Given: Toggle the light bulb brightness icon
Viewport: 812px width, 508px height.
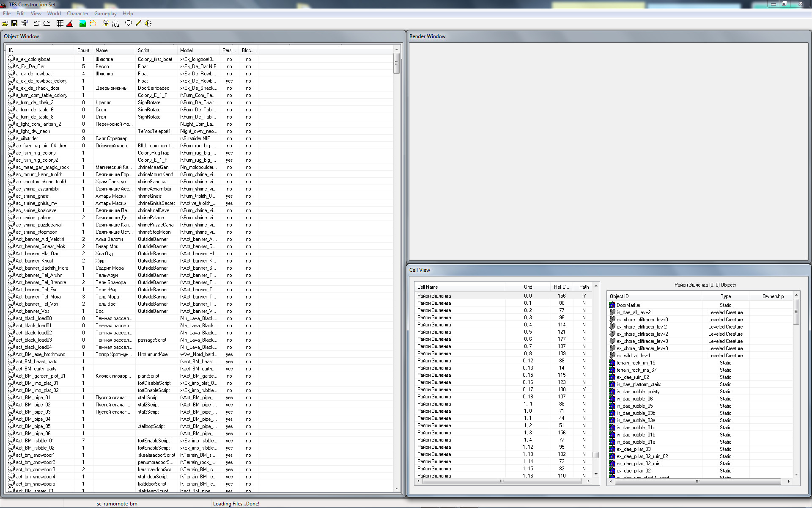Looking at the screenshot, I should coord(106,24).
